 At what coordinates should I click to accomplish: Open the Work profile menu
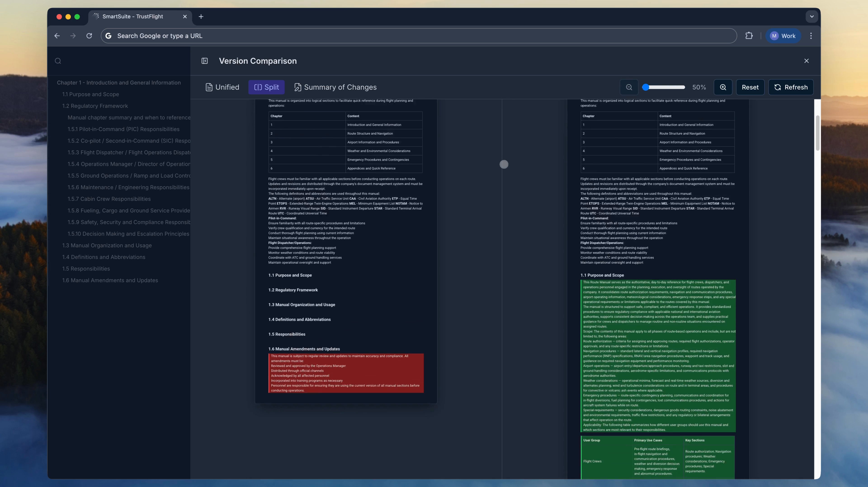pyautogui.click(x=783, y=36)
